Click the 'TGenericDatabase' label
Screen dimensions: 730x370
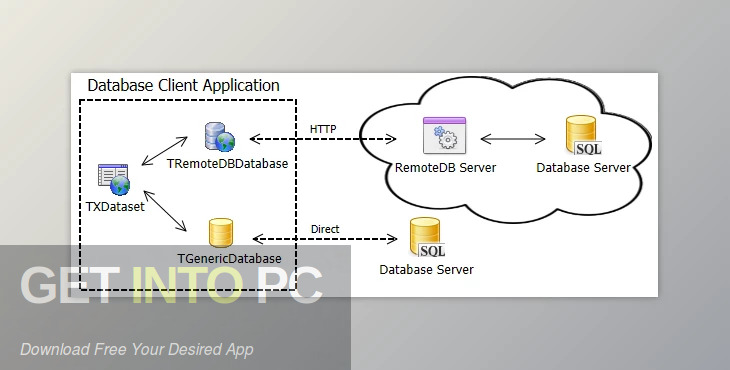(x=230, y=258)
